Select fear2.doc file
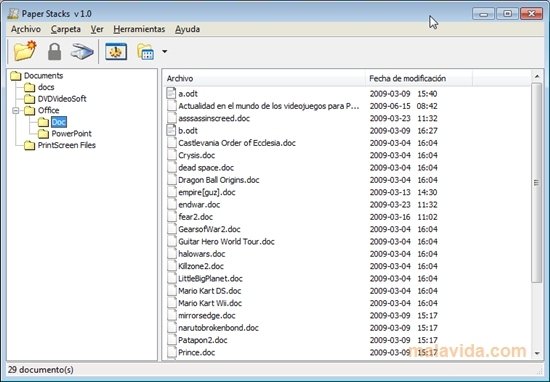 click(x=195, y=217)
